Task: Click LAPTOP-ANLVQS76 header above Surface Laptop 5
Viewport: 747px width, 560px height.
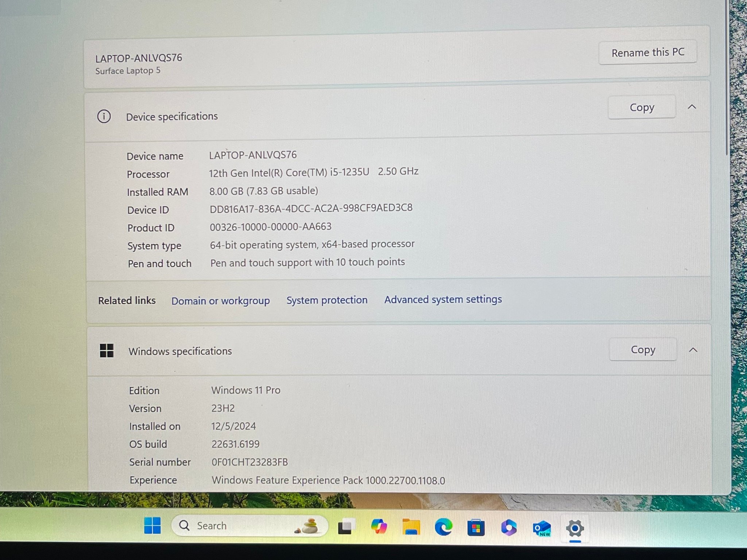Action: [139, 58]
